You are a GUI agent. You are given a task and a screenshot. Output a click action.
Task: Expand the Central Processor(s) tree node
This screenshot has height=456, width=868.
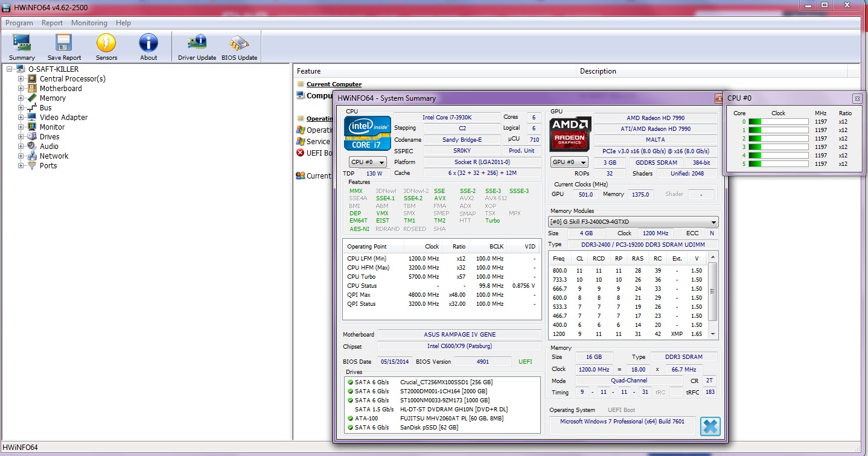coord(21,78)
